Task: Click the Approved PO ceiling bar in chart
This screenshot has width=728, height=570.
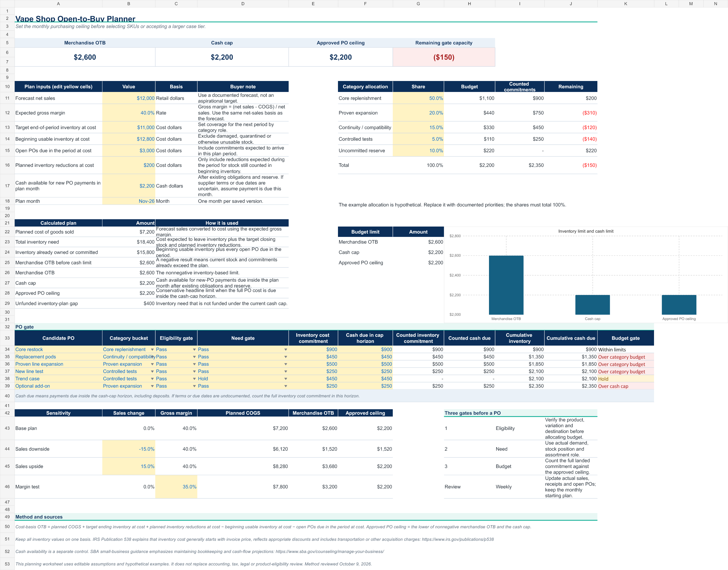Action: pos(679,305)
